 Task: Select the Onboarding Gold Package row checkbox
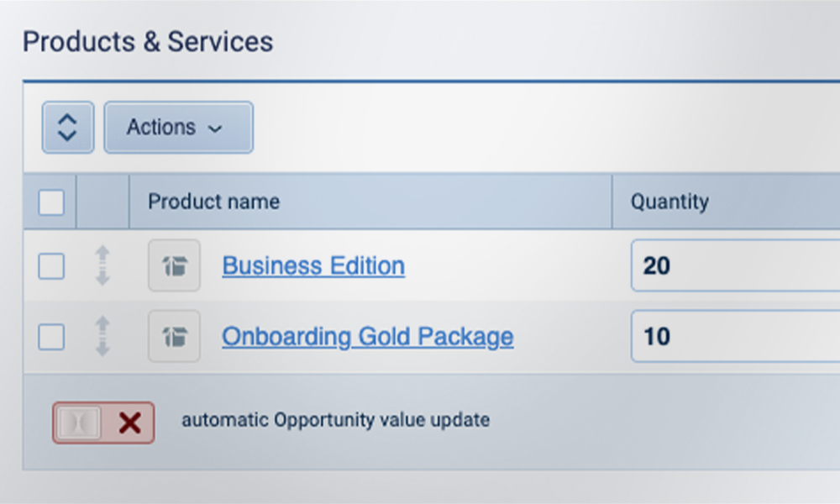(51, 337)
